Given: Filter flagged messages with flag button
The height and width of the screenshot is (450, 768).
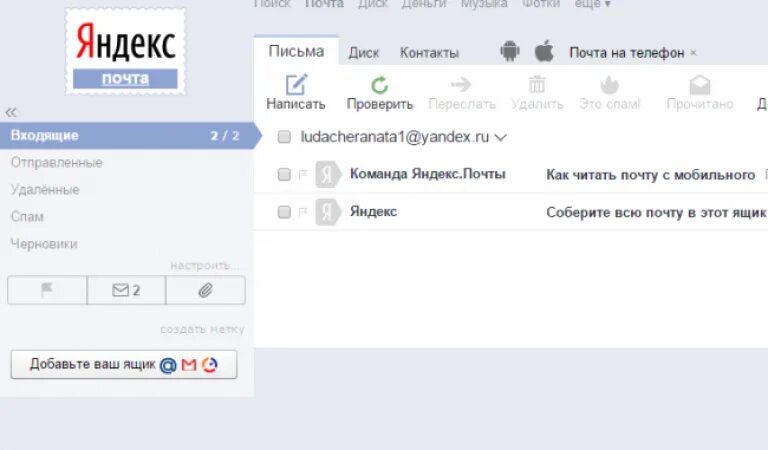Looking at the screenshot, I should 47,290.
